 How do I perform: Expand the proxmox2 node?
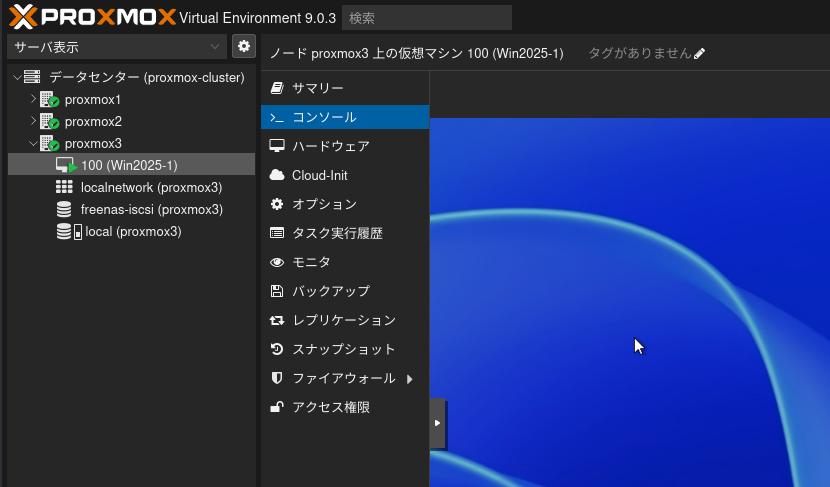[x=33, y=121]
